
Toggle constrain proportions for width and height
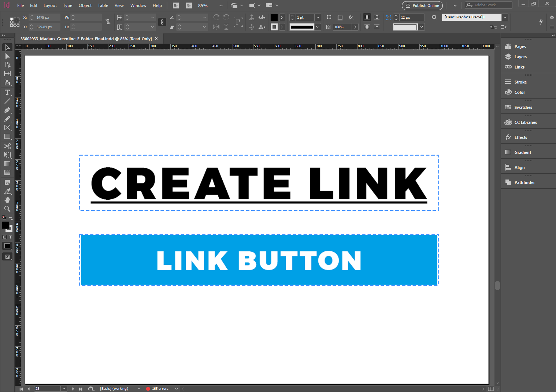108,22
